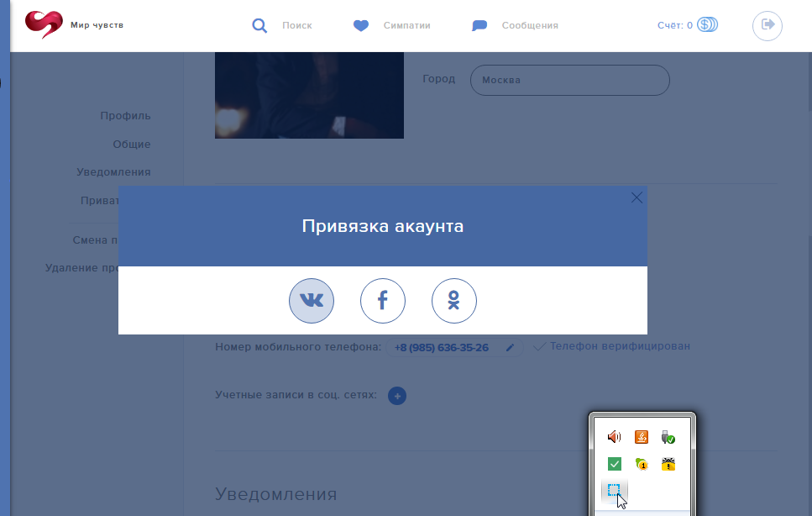Click the dashed selection rectangle tray icon
The height and width of the screenshot is (516, 812).
point(614,490)
